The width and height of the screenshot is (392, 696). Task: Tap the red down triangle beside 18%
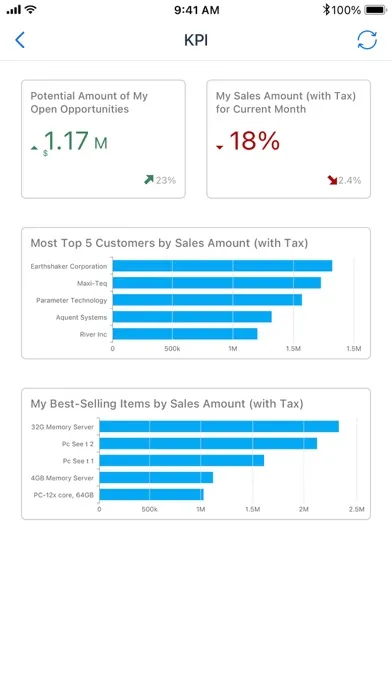[220, 147]
